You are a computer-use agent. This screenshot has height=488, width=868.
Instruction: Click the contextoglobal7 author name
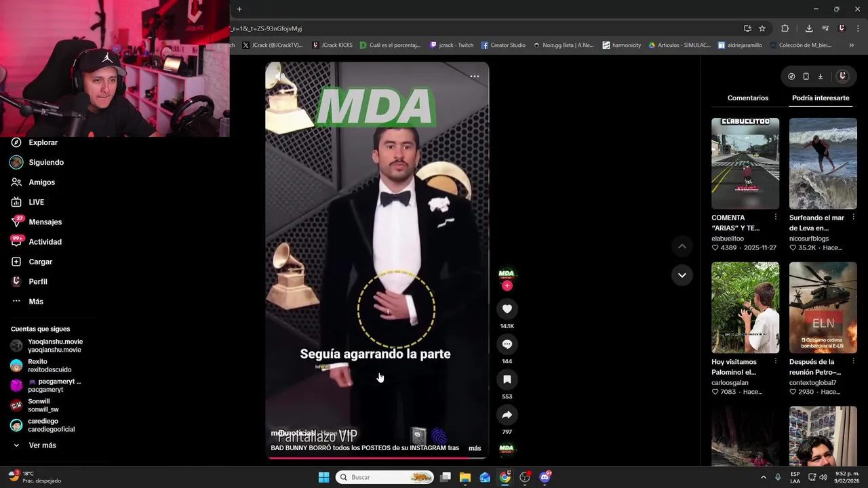point(813,383)
